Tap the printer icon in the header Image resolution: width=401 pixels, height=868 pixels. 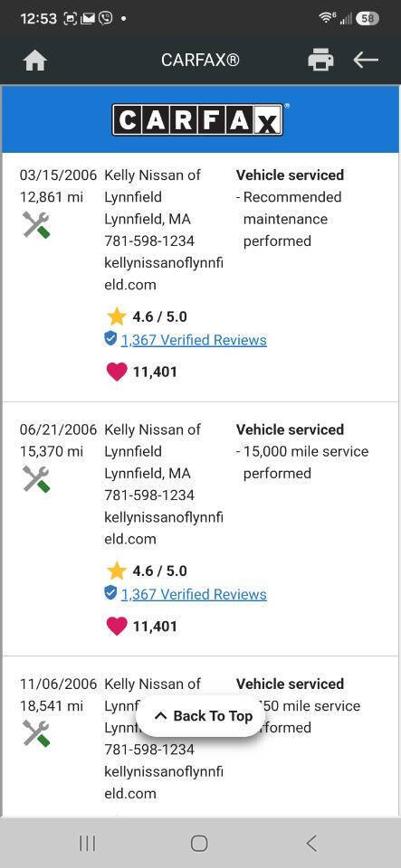tap(320, 60)
